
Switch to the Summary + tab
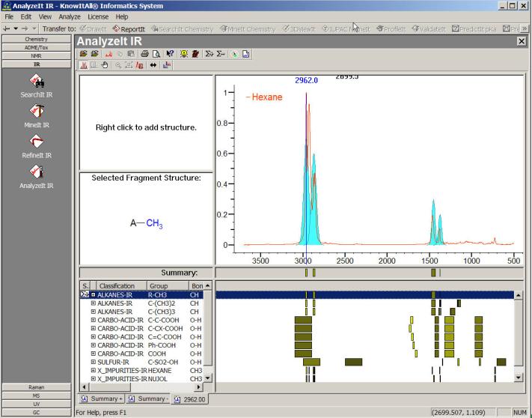pyautogui.click(x=102, y=399)
